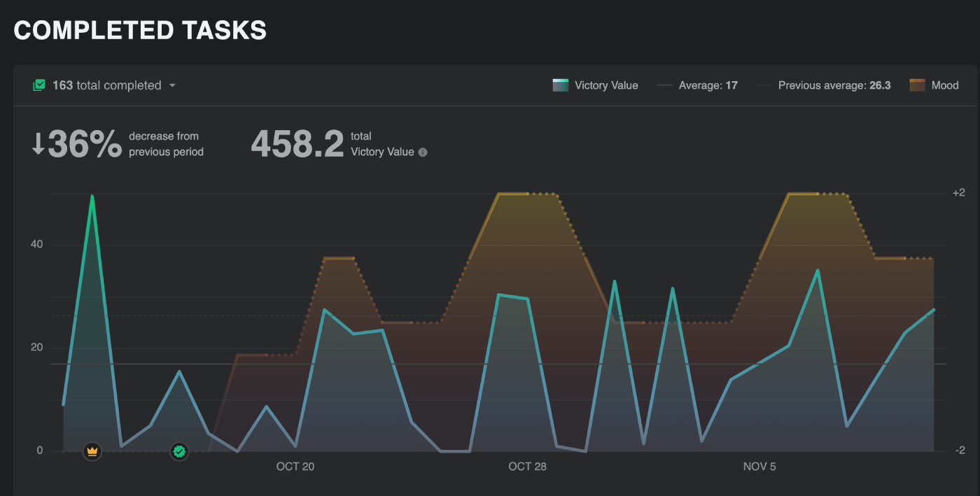Click the gold crown marker on timeline

point(92,451)
